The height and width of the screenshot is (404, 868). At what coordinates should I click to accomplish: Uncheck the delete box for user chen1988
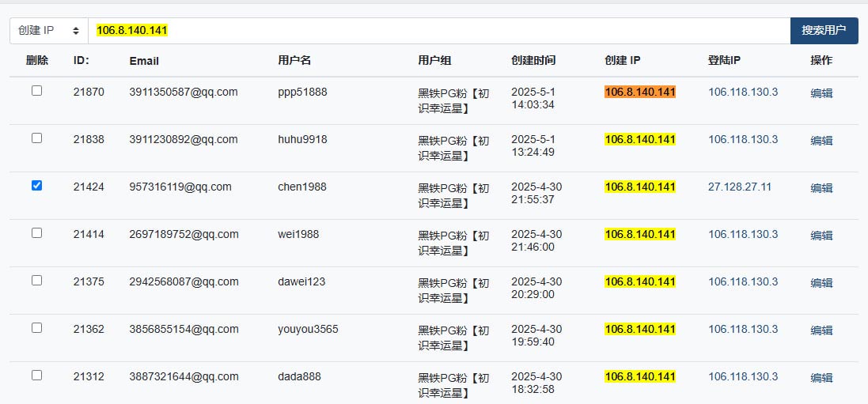tap(36, 186)
